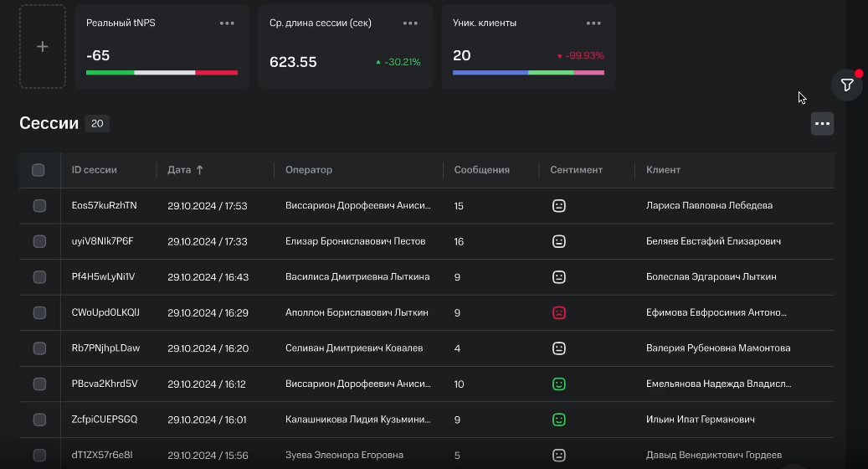The image size is (868, 469).
Task: Click the neutral sentiment icon for session Rb7PNjhpLDaw
Action: [559, 348]
